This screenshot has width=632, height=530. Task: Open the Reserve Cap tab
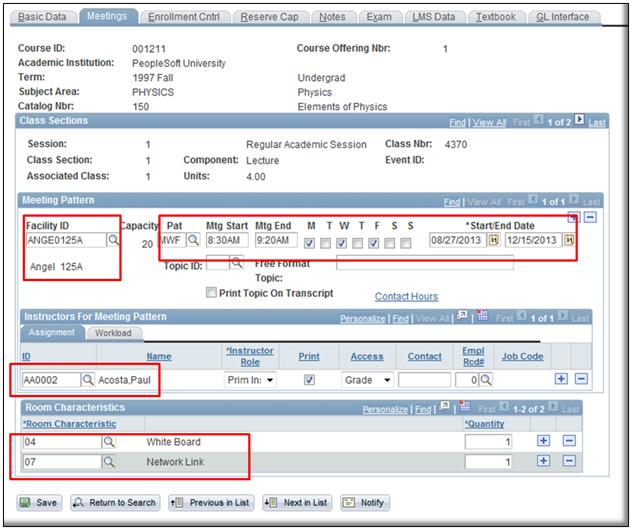[x=269, y=17]
